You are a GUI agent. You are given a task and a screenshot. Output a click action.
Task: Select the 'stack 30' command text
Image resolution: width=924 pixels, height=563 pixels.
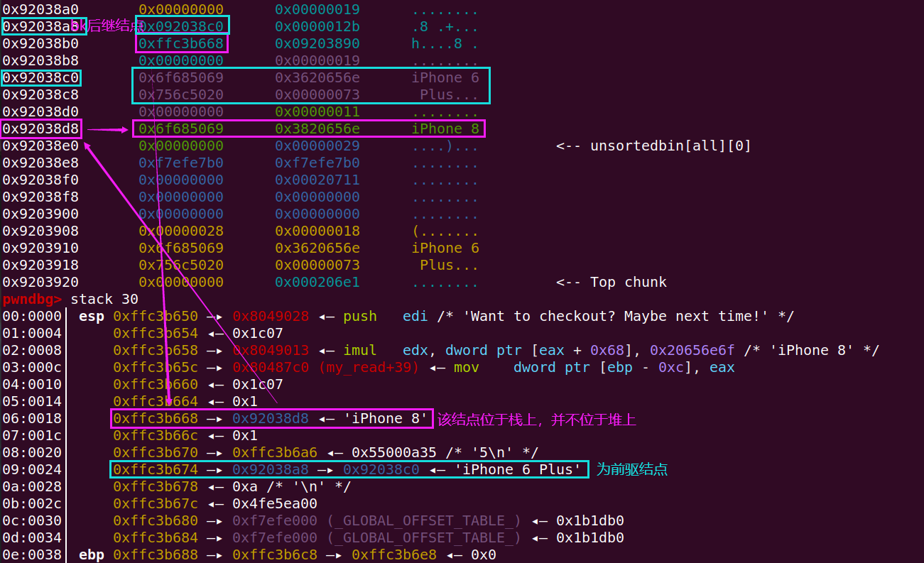(104, 300)
